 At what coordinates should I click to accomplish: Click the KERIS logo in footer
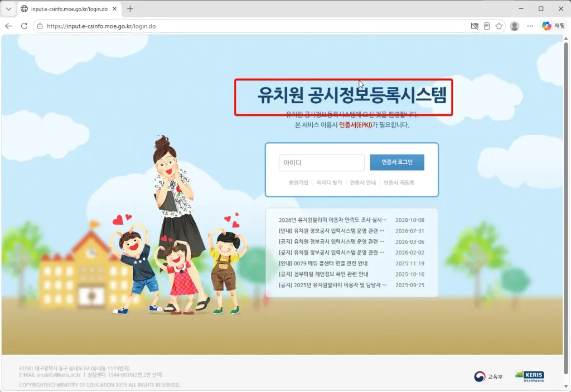tap(530, 376)
